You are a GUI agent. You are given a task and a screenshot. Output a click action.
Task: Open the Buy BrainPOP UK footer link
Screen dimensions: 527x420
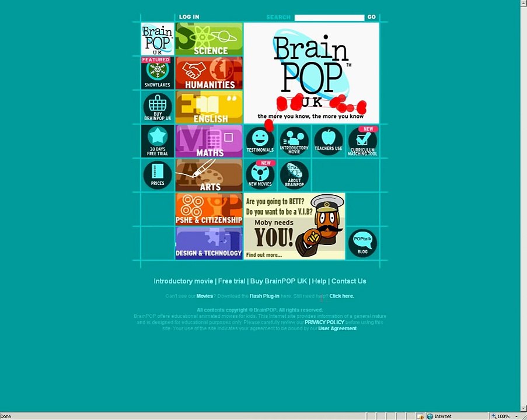[278, 281]
